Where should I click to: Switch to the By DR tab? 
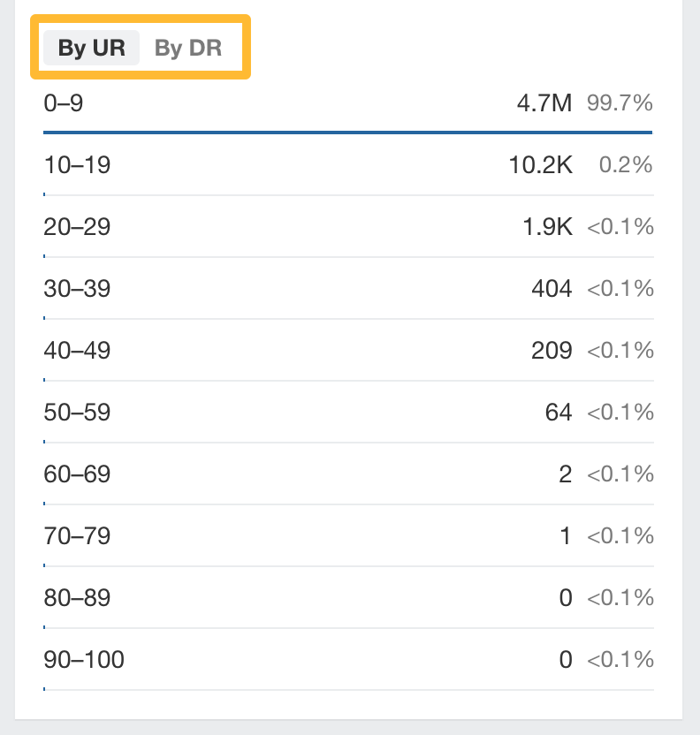tap(188, 48)
